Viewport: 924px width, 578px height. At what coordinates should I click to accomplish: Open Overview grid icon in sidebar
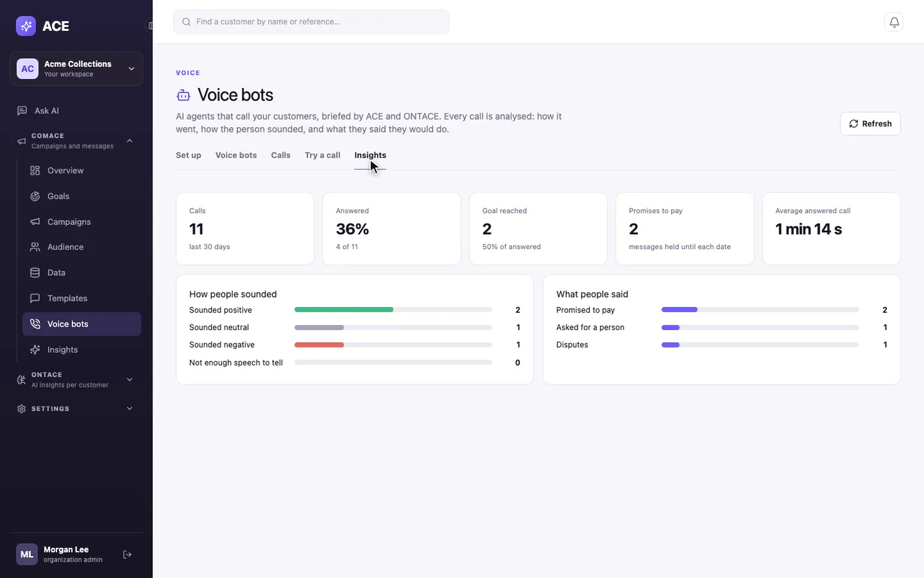35,171
